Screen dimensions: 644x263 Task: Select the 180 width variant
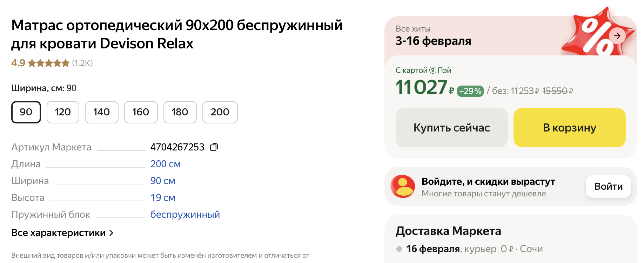click(180, 112)
